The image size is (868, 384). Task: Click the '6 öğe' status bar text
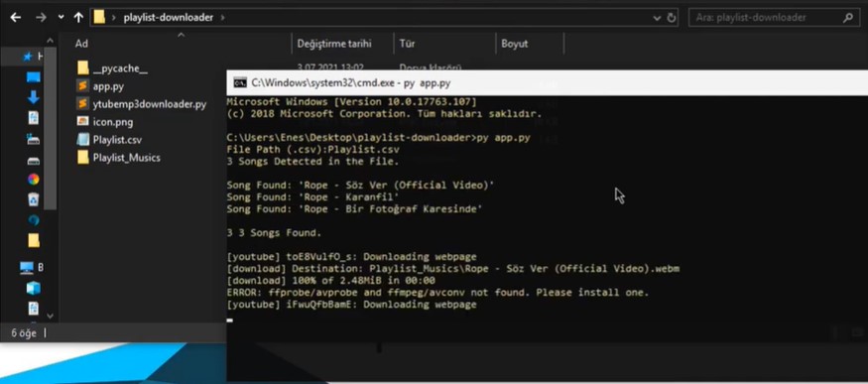click(x=24, y=333)
